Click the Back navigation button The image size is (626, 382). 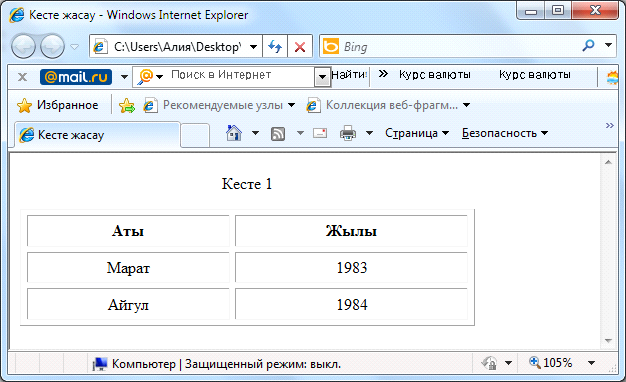(23, 47)
